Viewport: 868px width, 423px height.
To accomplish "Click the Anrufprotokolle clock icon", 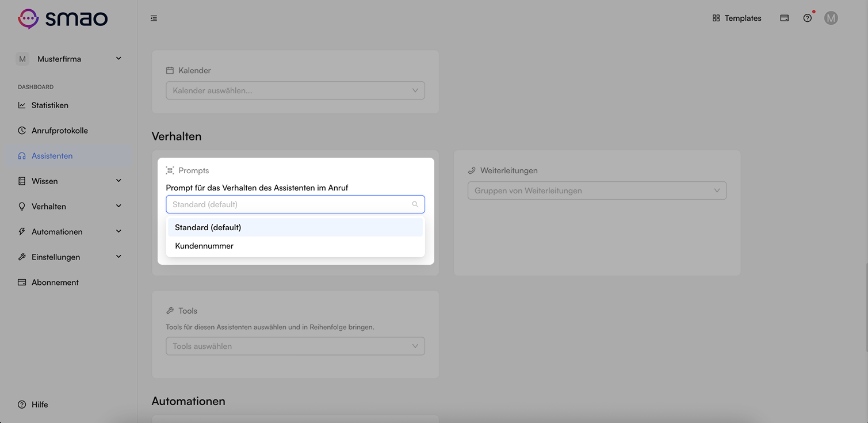I will [22, 131].
